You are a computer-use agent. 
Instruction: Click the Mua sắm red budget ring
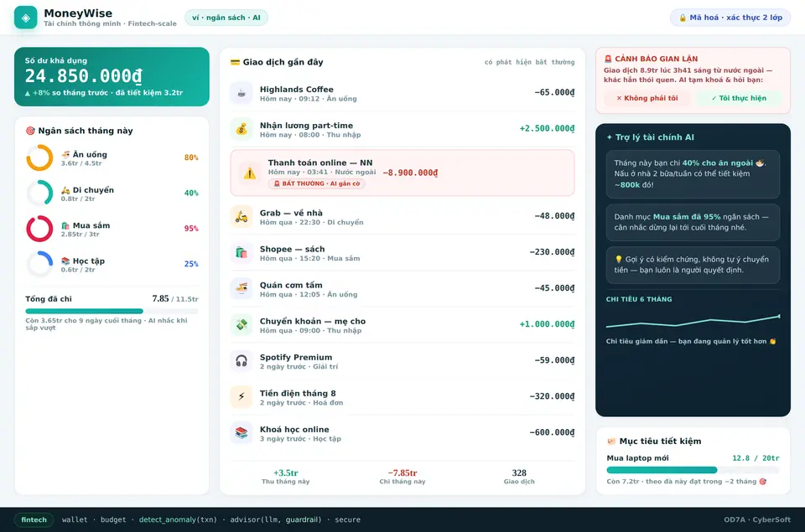pos(39,228)
